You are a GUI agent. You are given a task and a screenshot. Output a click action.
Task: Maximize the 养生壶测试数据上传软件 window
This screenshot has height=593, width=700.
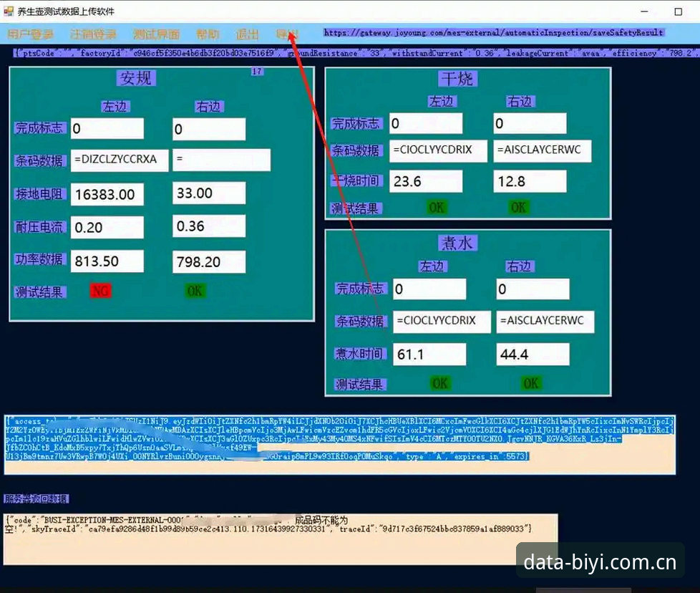(x=678, y=11)
